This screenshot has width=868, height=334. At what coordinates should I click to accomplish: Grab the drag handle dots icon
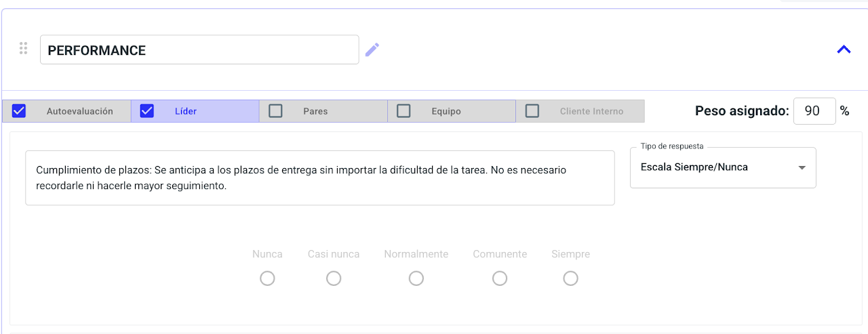[23, 49]
